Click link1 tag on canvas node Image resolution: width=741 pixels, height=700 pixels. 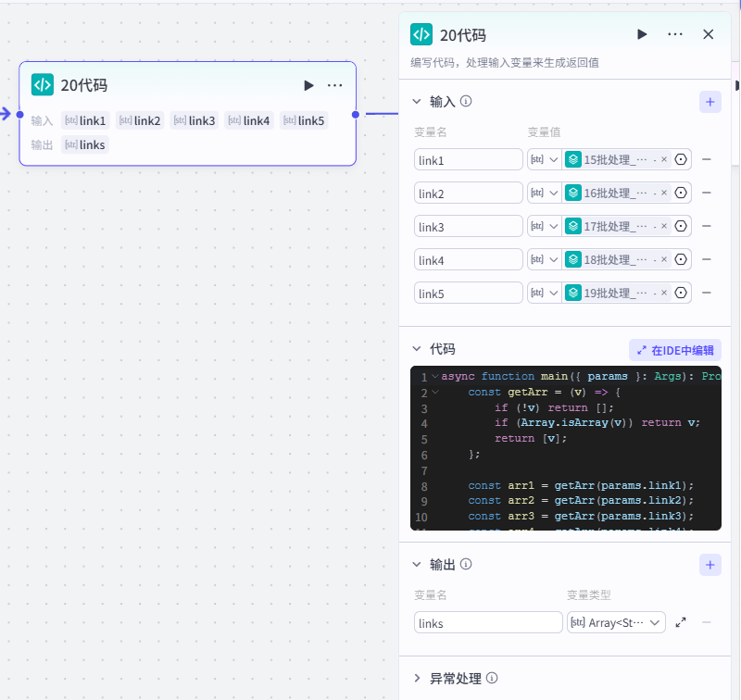point(85,121)
